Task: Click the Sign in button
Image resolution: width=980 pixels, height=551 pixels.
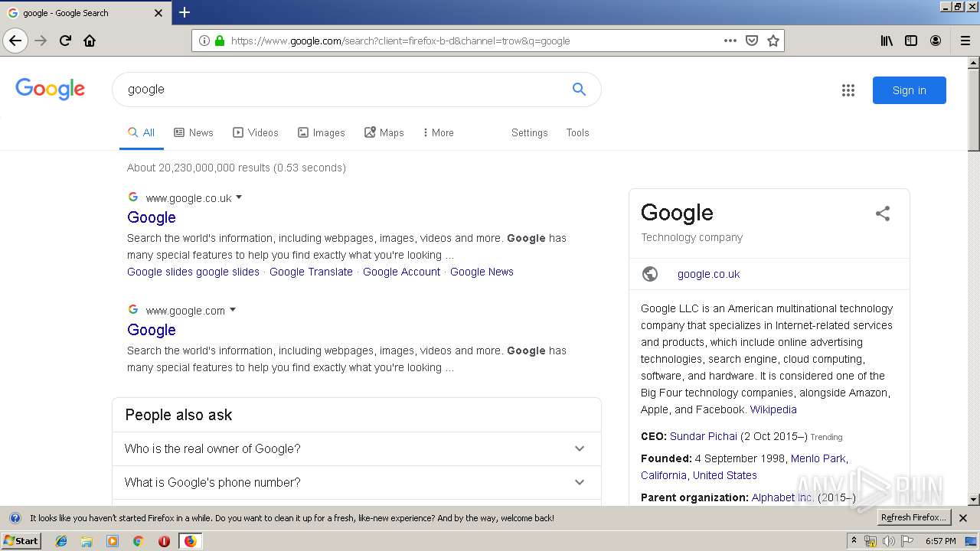Action: (909, 90)
